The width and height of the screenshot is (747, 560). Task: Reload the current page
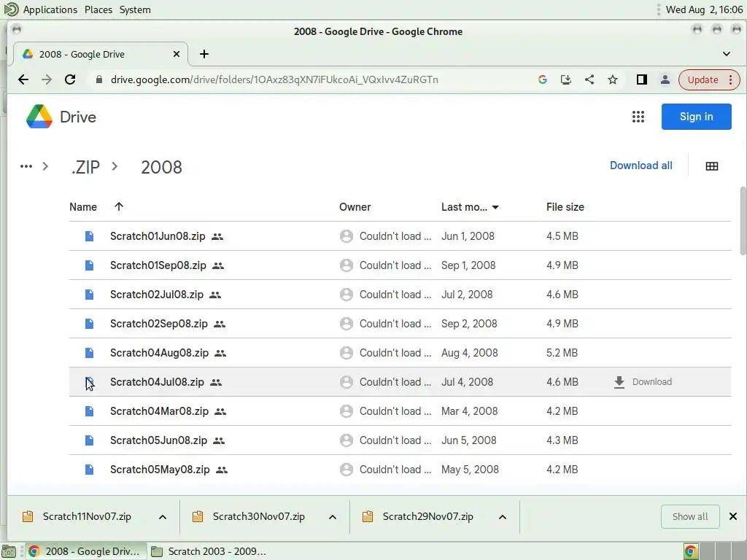click(70, 79)
